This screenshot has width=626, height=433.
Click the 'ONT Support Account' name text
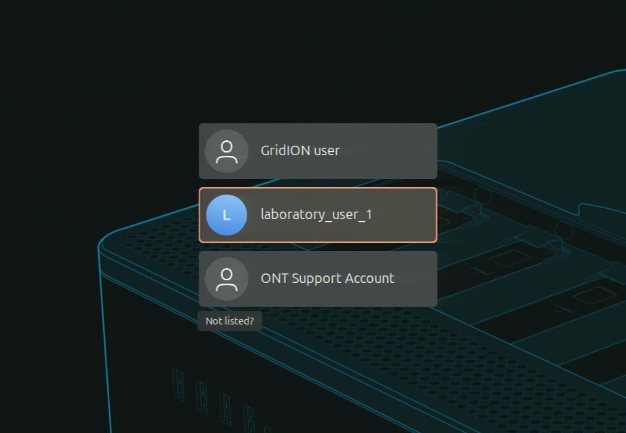[x=327, y=279]
